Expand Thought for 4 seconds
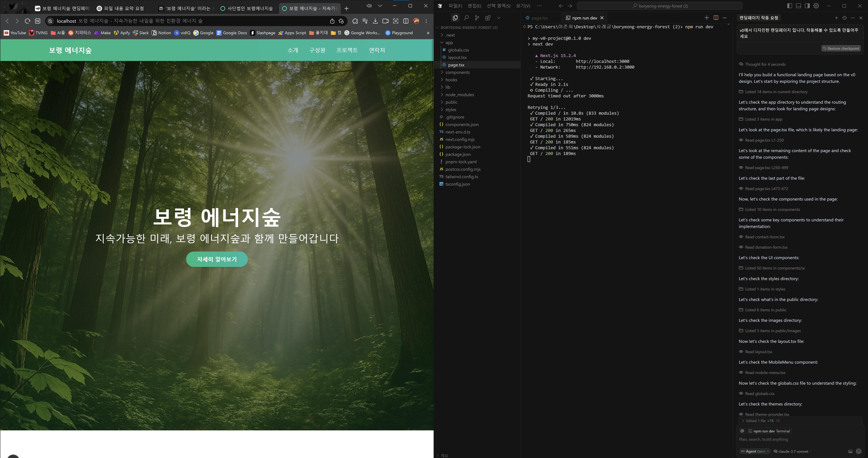This screenshot has height=458, width=868. click(762, 64)
